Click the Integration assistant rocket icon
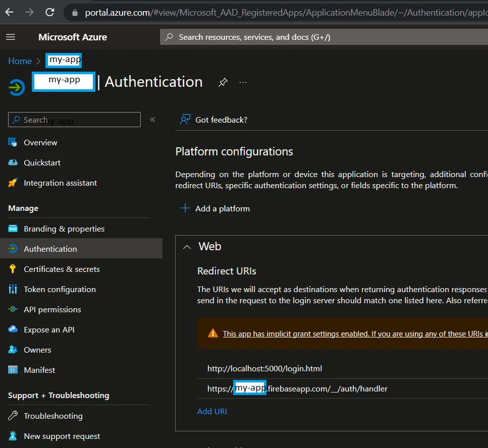 (x=13, y=183)
